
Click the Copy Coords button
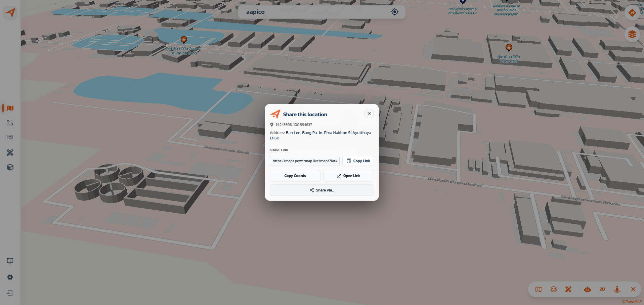click(x=295, y=176)
